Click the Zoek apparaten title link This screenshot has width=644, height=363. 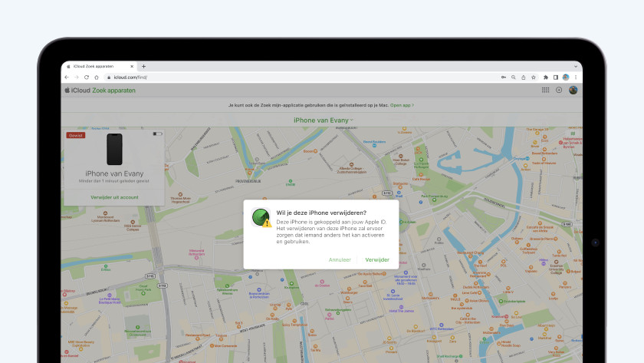coord(113,91)
